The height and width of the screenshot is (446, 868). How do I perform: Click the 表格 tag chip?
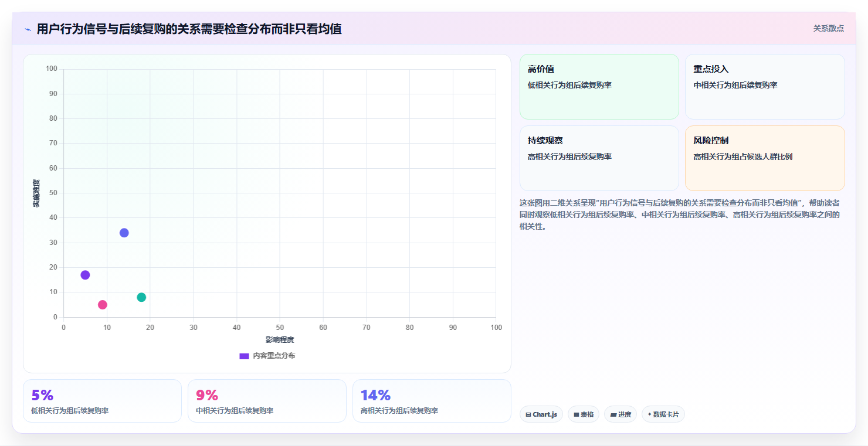coord(584,414)
